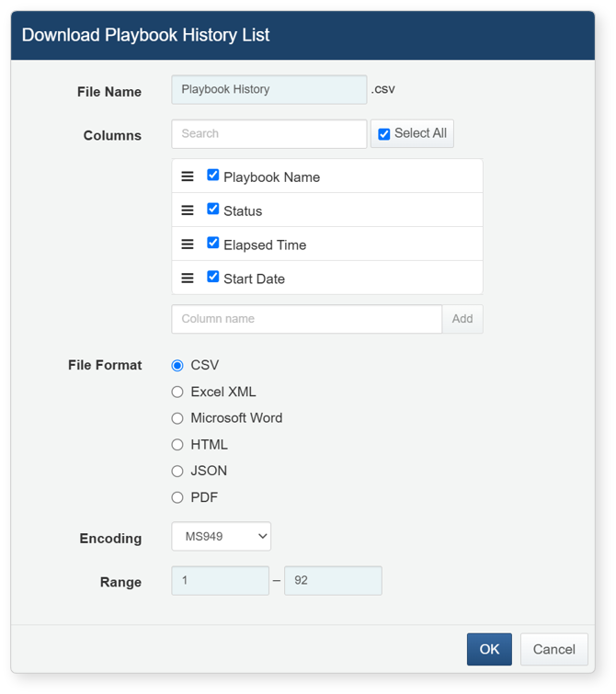This screenshot has width=616, height=694.
Task: Uncheck the Playbook Name column checkbox
Action: (x=213, y=175)
